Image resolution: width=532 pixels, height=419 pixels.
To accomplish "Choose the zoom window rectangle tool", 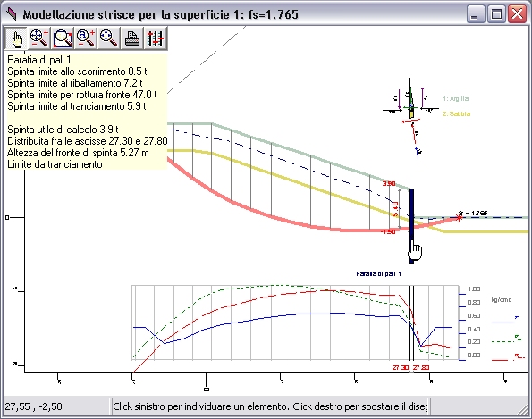I will click(63, 38).
